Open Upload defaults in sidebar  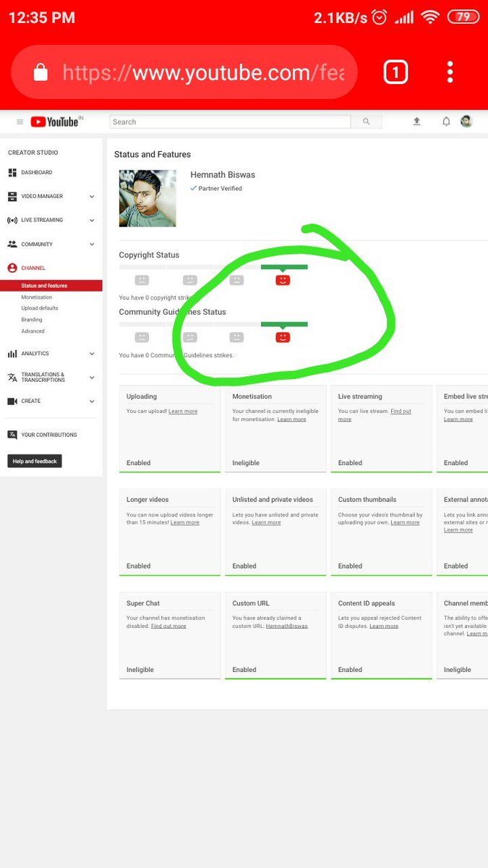40,308
